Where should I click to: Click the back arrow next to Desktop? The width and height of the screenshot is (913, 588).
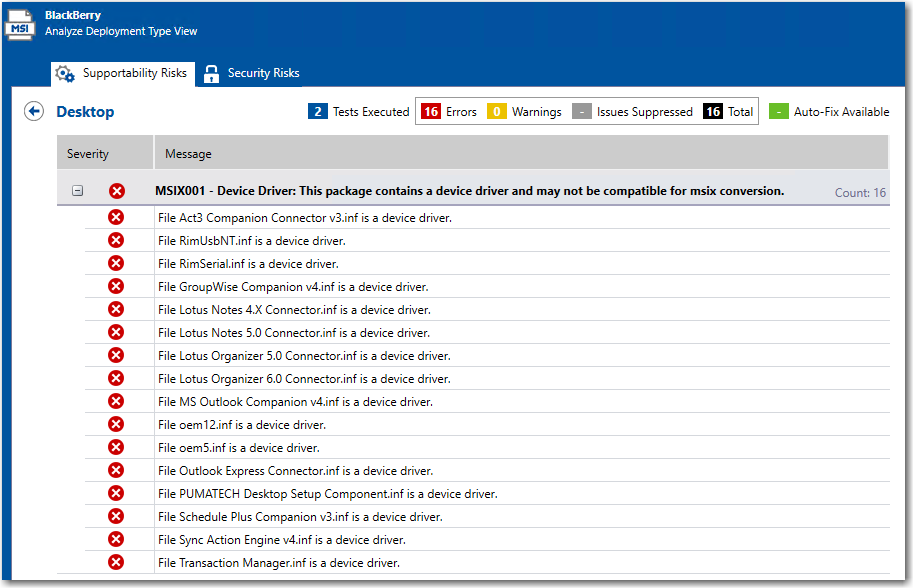coord(34,112)
